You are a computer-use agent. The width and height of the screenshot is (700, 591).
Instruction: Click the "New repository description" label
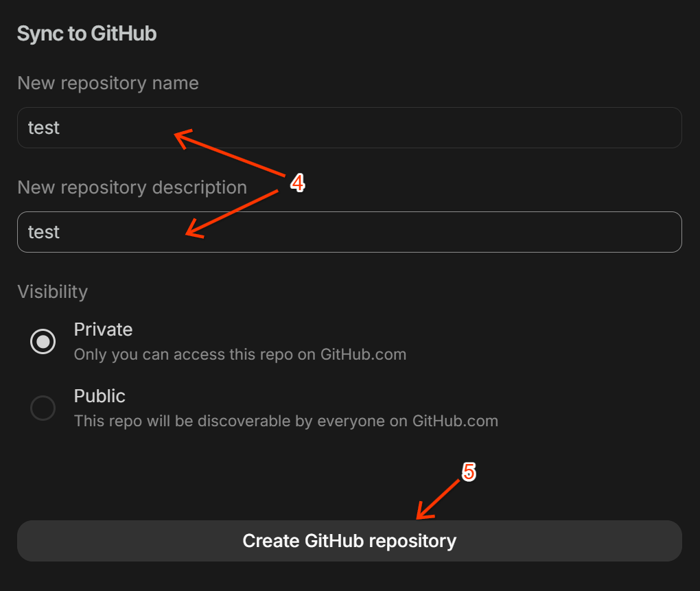(x=132, y=187)
